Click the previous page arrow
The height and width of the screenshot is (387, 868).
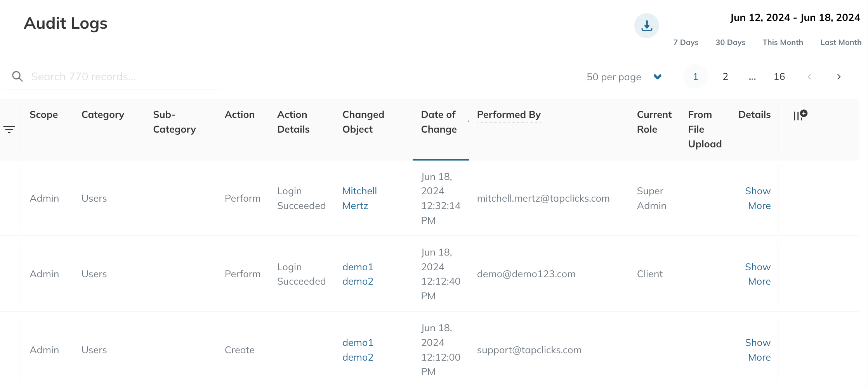[809, 77]
